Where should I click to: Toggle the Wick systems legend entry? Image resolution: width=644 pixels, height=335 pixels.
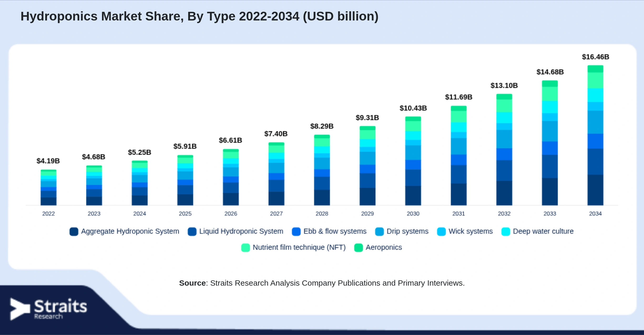pyautogui.click(x=465, y=232)
